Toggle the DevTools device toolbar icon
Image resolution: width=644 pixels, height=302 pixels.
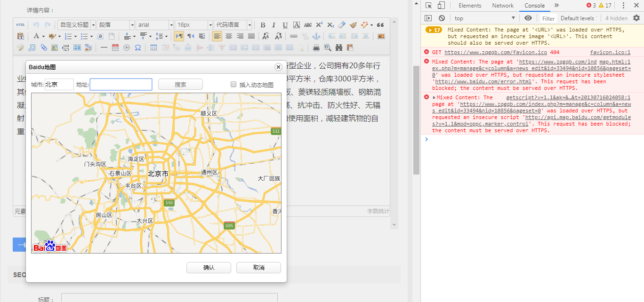[x=441, y=6]
